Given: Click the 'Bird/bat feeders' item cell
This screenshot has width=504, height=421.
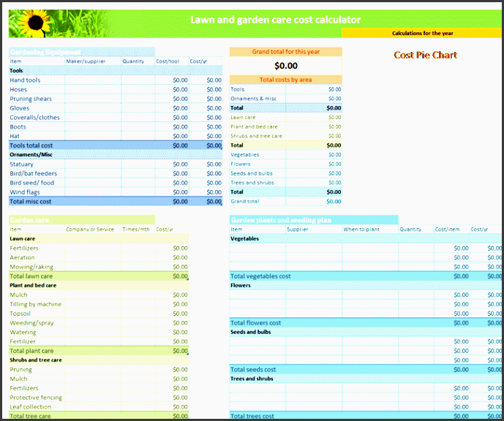Looking at the screenshot, I should click(x=33, y=173).
